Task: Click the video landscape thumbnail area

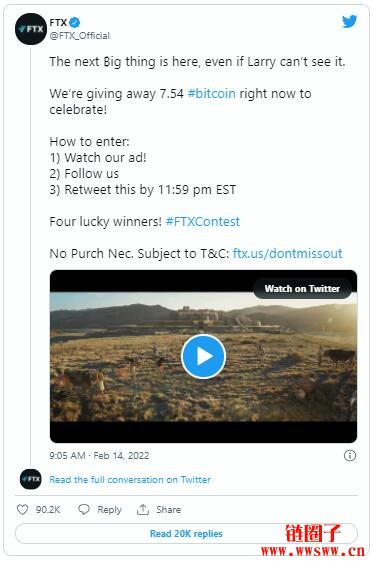Action: tap(203, 356)
